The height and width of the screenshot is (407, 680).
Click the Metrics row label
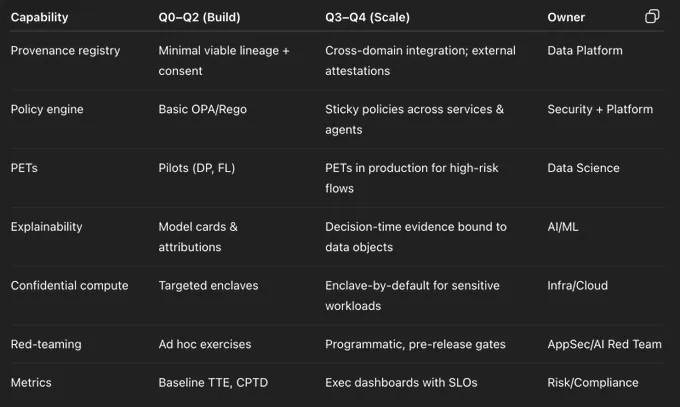point(32,382)
